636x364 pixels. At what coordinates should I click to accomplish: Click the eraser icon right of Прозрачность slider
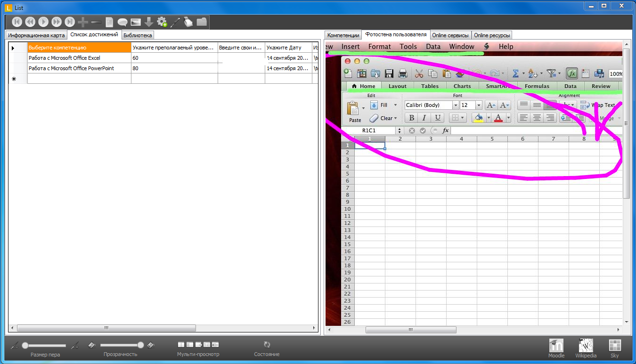coord(151,345)
